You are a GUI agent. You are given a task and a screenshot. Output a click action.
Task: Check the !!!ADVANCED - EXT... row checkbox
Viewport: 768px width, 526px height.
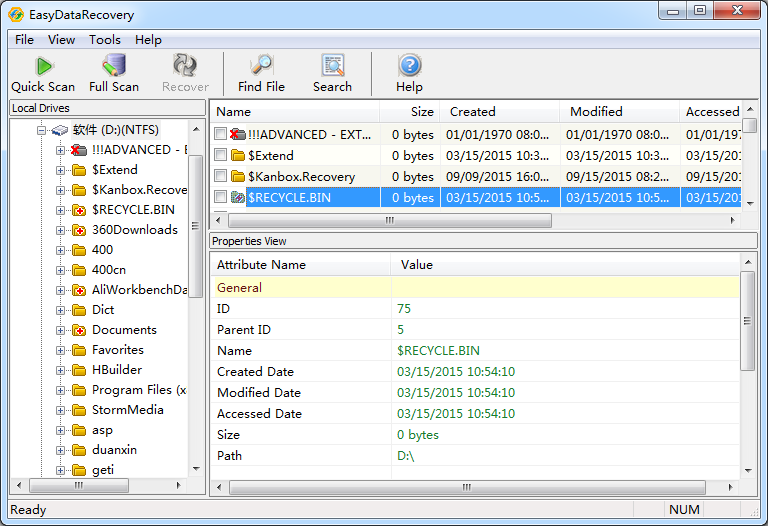click(220, 134)
